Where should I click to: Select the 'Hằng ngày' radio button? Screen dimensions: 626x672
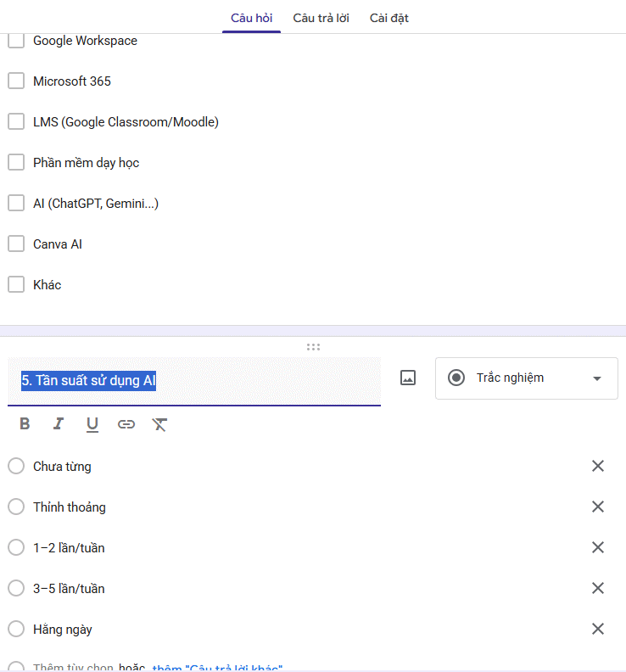point(16,629)
